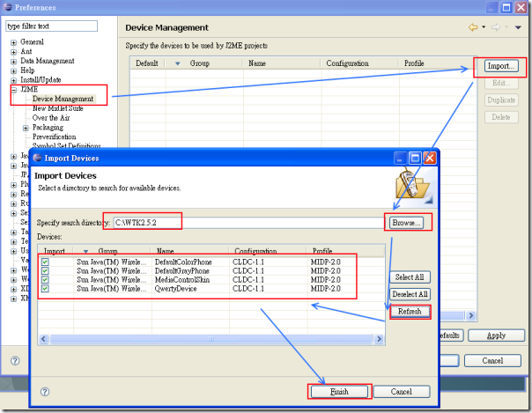The width and height of the screenshot is (532, 413).
Task: Click the Finish button
Action: [x=339, y=392]
